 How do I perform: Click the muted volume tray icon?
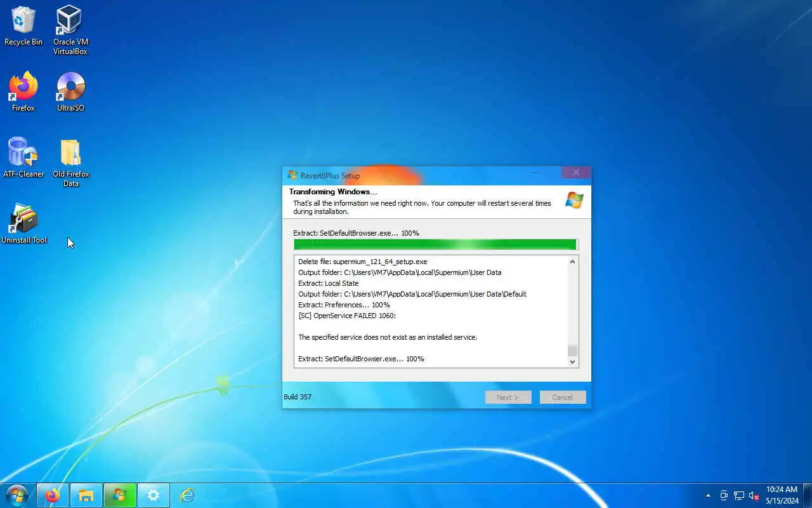[754, 495]
